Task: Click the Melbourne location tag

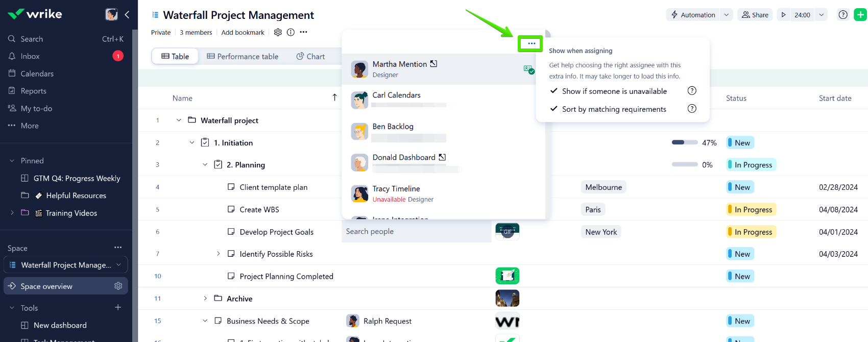Action: coord(604,187)
